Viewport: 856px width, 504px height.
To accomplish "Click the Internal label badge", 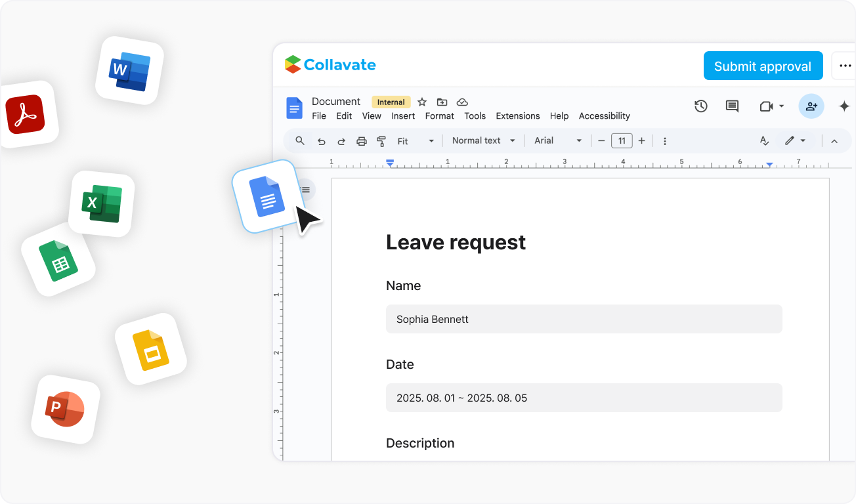I will pyautogui.click(x=391, y=102).
